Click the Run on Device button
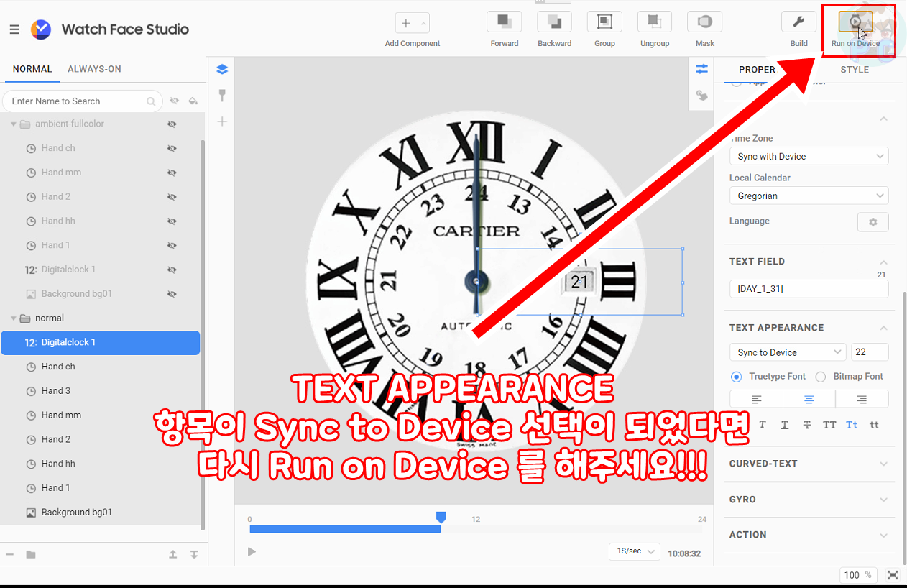This screenshot has width=907, height=588. coord(855,22)
